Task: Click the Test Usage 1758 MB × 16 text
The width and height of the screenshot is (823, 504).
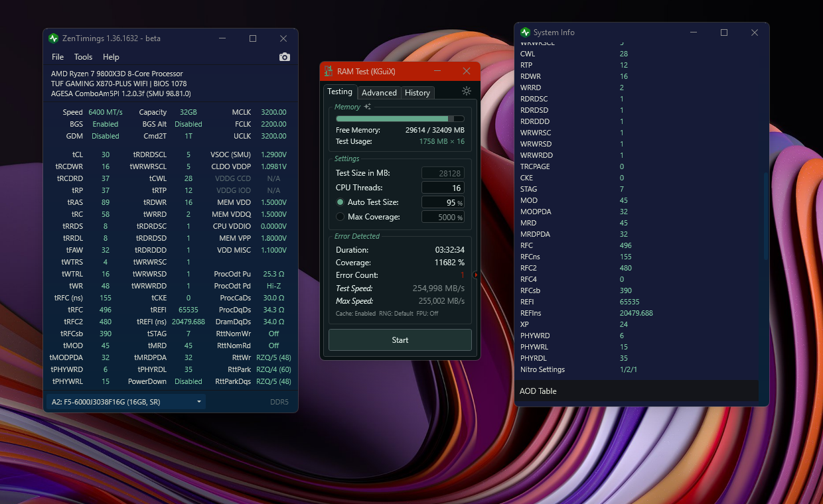Action: tap(442, 141)
